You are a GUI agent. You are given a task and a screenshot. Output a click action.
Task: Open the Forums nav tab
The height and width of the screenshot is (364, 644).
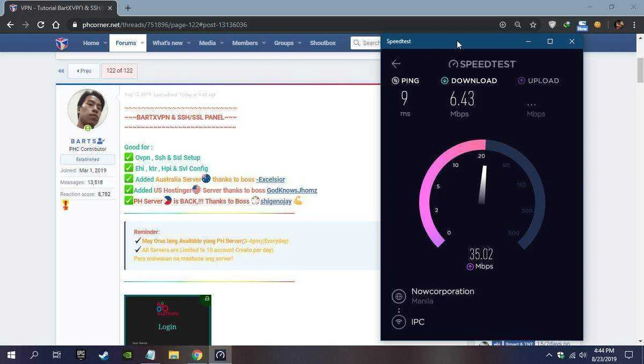[126, 43]
